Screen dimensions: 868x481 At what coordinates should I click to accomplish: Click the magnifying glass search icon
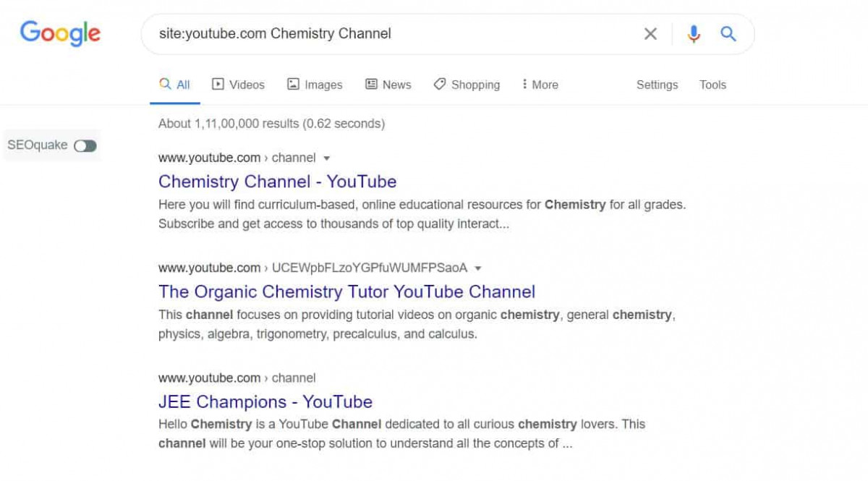[728, 33]
